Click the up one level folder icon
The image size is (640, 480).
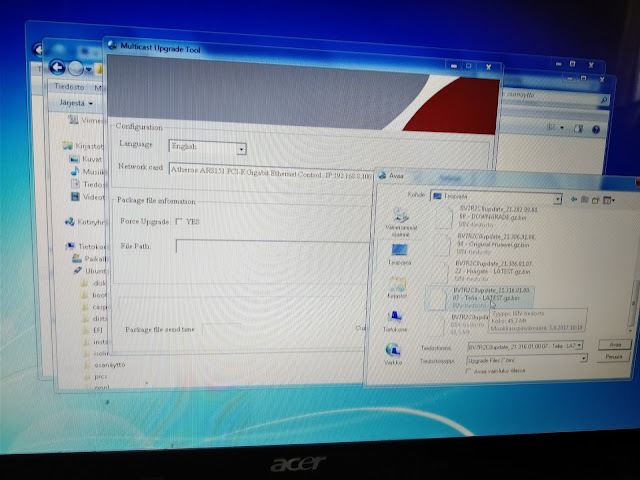coord(585,200)
